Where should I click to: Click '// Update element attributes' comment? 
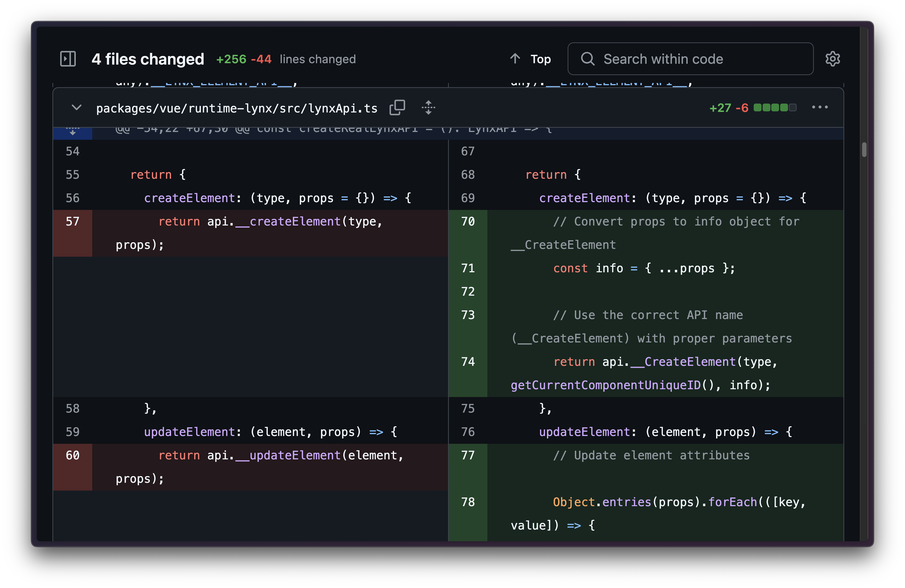[651, 455]
